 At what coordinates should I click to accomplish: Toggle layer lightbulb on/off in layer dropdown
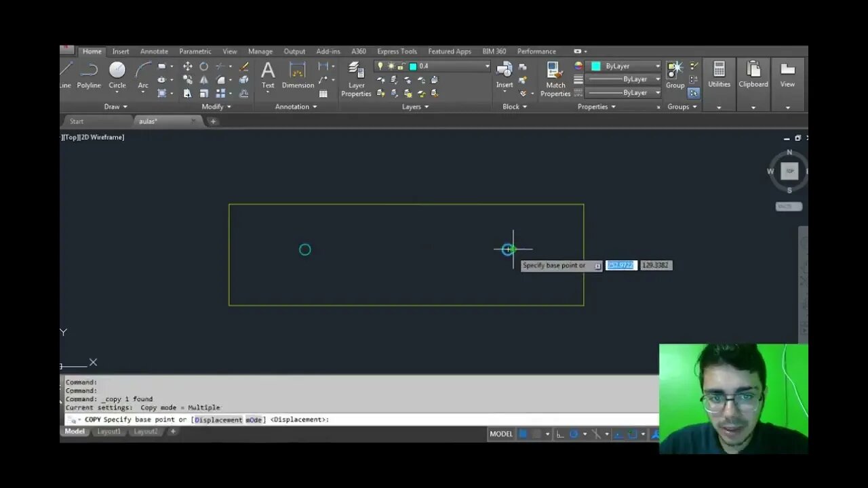380,66
